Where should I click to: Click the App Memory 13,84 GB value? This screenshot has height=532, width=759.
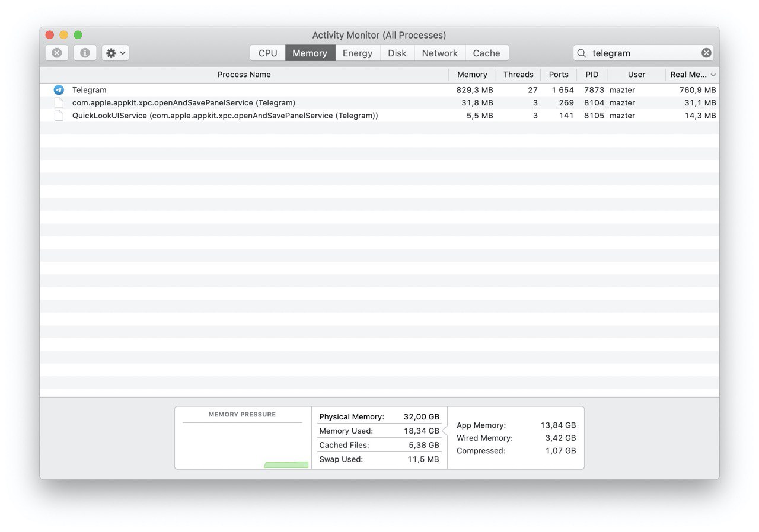click(558, 425)
